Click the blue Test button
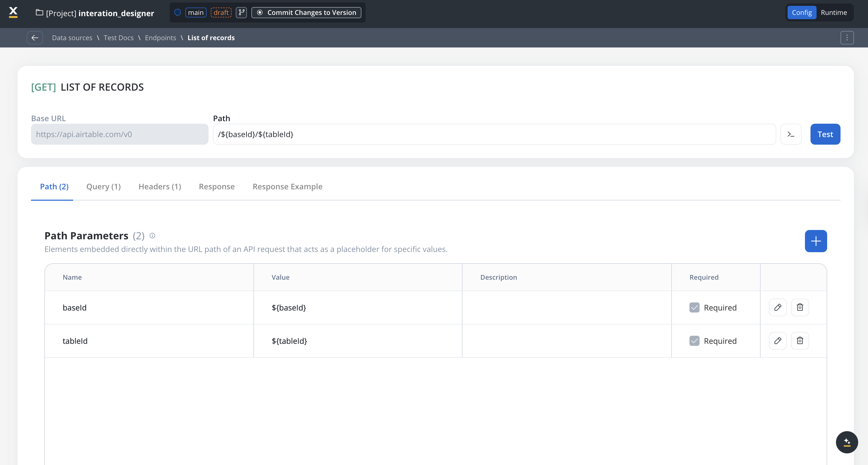 [x=825, y=134]
